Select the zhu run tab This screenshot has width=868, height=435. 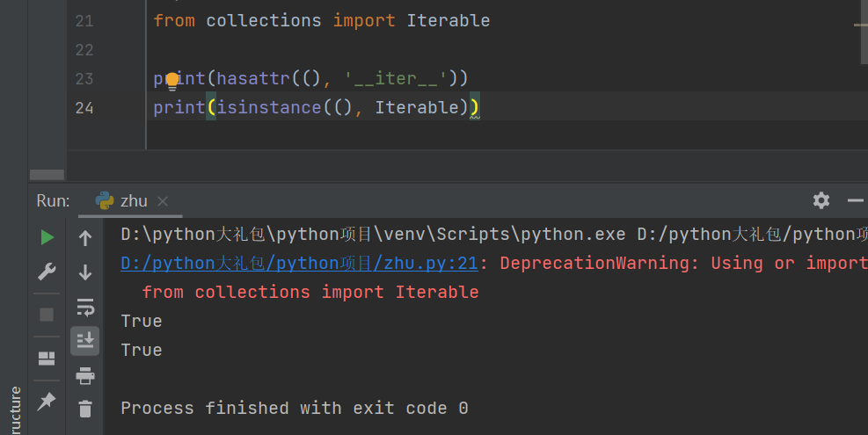[x=133, y=200]
